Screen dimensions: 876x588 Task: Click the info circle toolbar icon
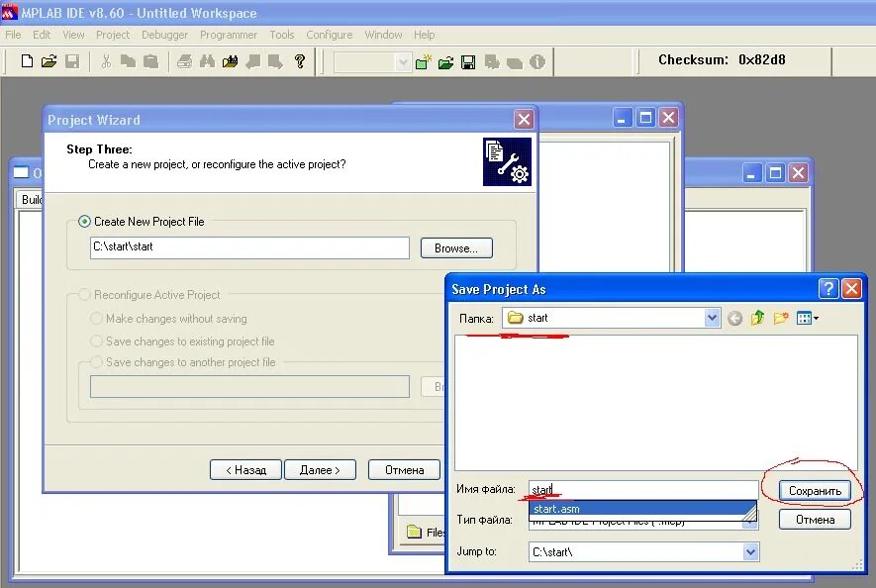coord(537,62)
